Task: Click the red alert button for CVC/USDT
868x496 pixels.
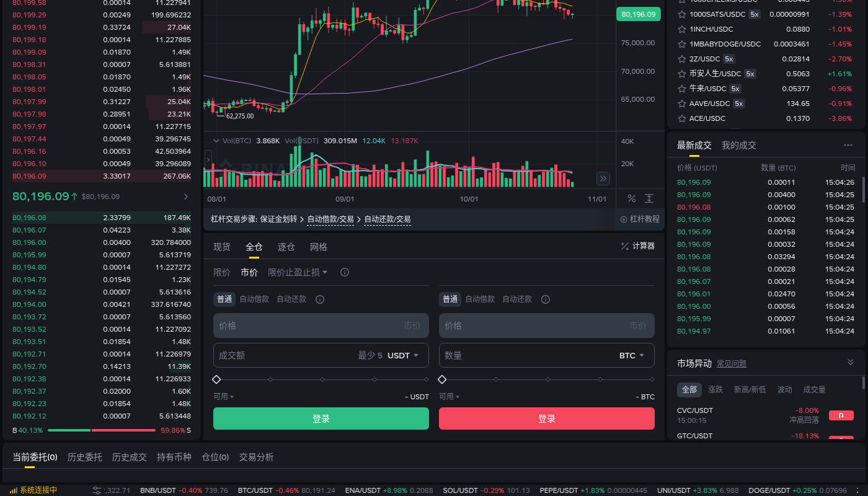Action: coord(841,415)
